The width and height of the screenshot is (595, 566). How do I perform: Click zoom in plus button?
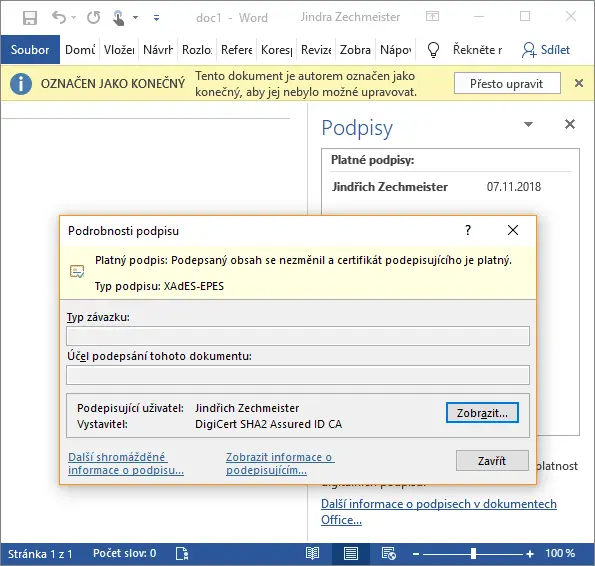pos(530,554)
